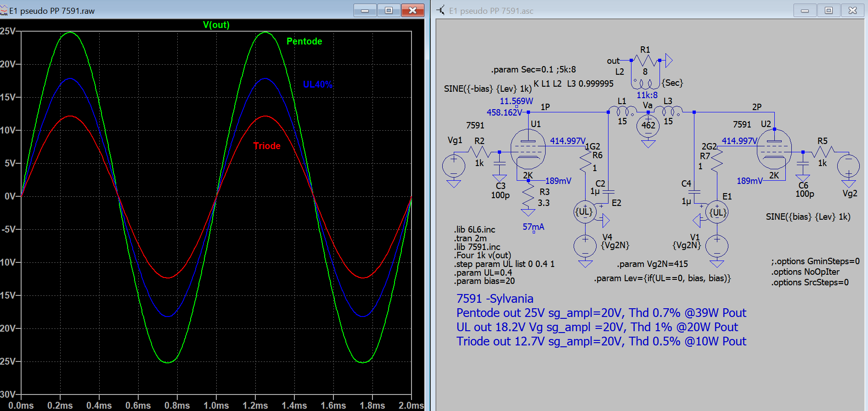Click the .lib 7591.inc directive
This screenshot has width=868, height=411.
click(477, 247)
